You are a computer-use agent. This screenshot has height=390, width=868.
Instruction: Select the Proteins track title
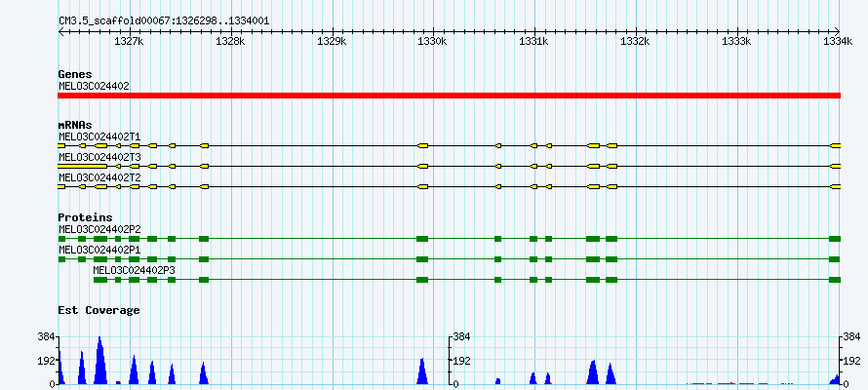[x=85, y=217]
